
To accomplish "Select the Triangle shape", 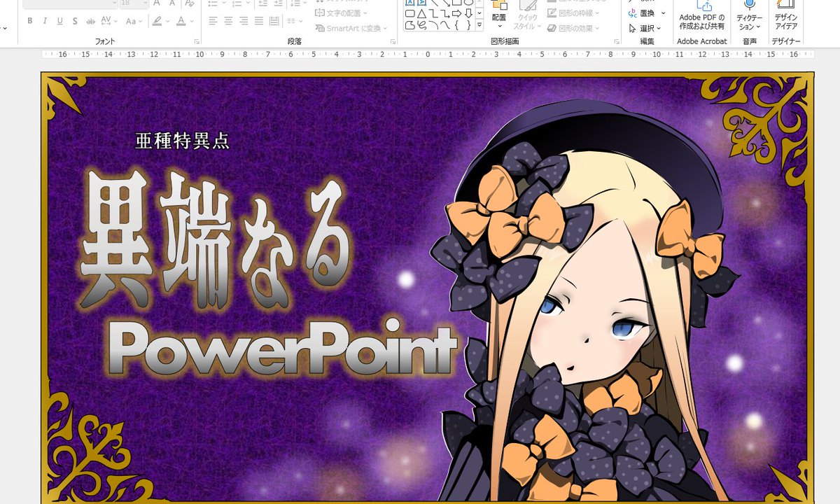I will click(x=421, y=13).
